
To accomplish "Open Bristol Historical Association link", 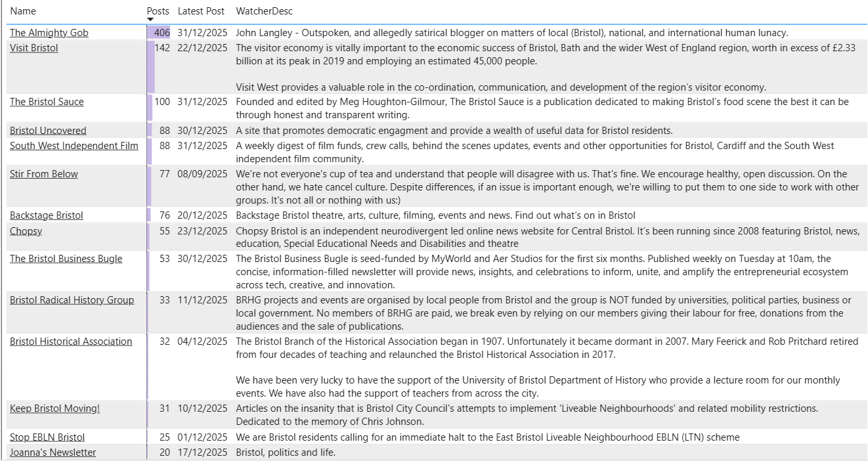I will [x=71, y=341].
